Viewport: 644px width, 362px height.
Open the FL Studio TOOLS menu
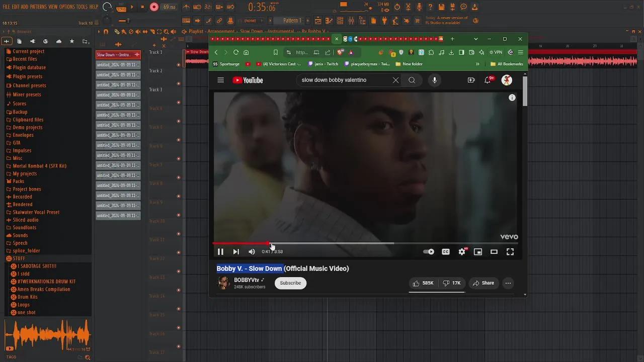82,7
